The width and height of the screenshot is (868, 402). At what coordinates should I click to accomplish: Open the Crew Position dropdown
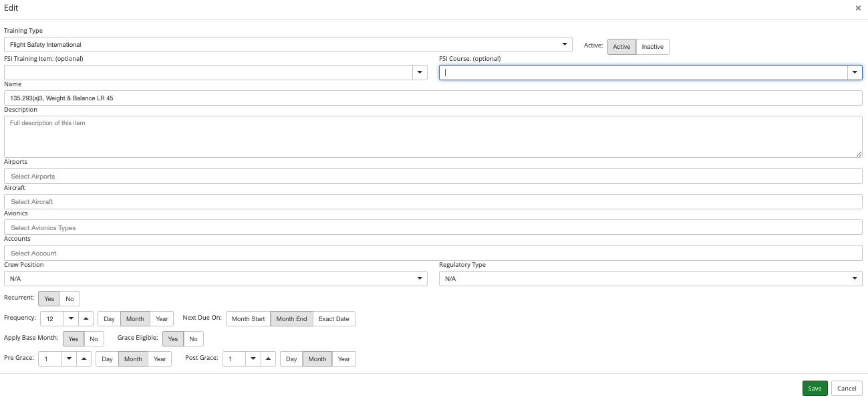(420, 278)
